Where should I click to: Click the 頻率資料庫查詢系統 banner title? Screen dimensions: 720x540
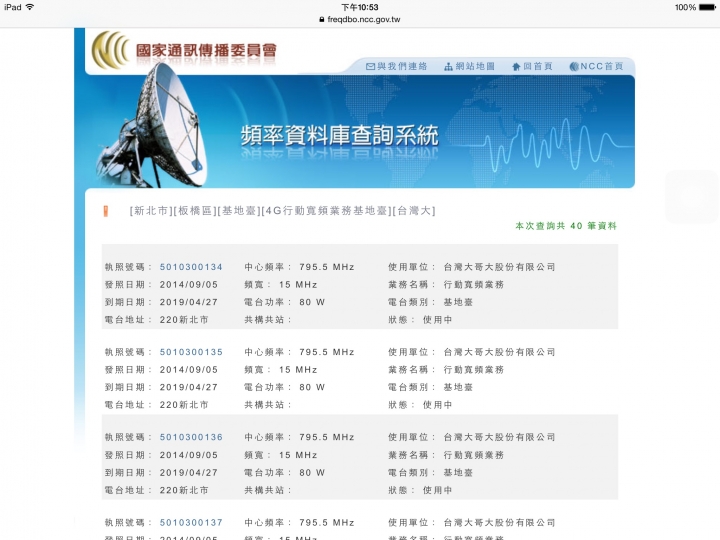tap(340, 135)
